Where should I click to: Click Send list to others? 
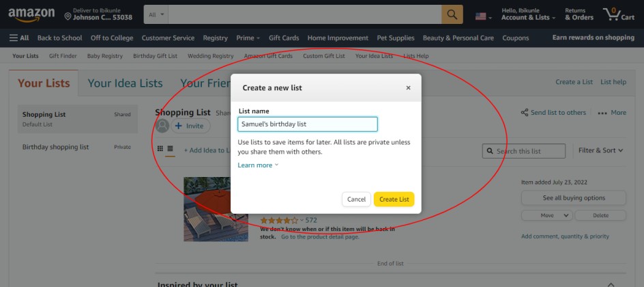[x=558, y=112]
